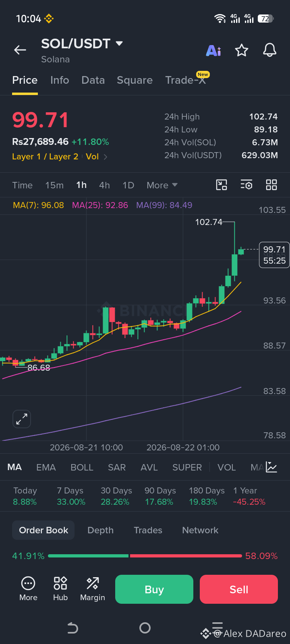The width and height of the screenshot is (290, 644).
Task: Open Layer 1 / Layer 2 category link
Action: coord(45,157)
